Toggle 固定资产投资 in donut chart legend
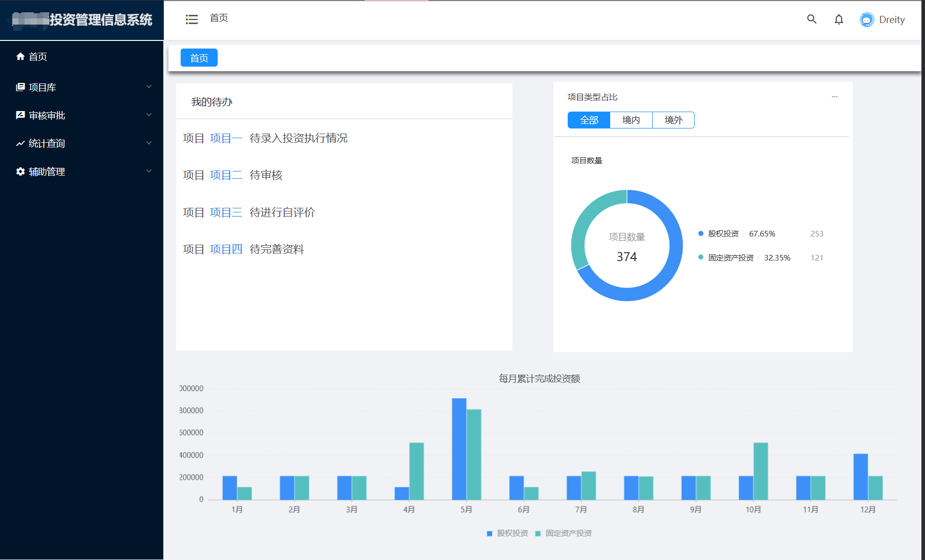 point(726,257)
